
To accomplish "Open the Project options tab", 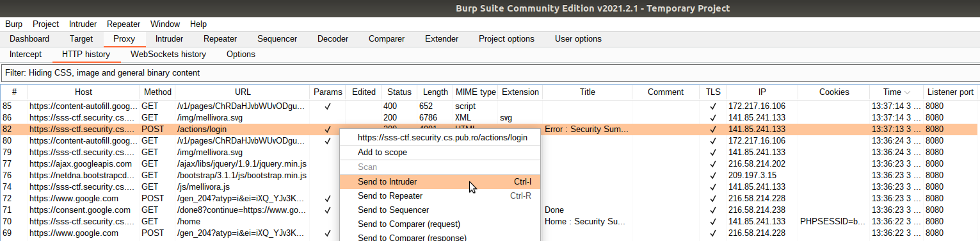I will (506, 39).
